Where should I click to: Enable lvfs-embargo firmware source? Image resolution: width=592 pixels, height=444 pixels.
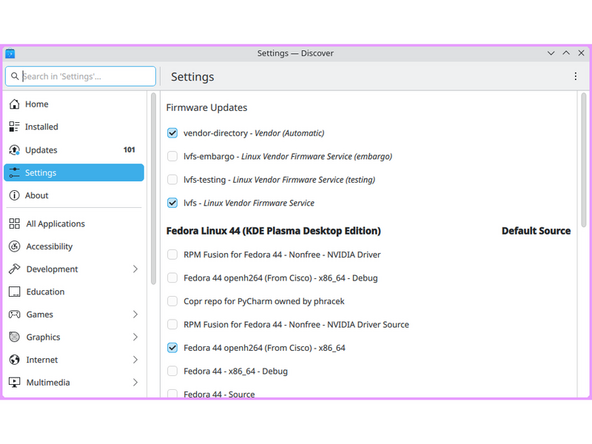click(x=172, y=156)
